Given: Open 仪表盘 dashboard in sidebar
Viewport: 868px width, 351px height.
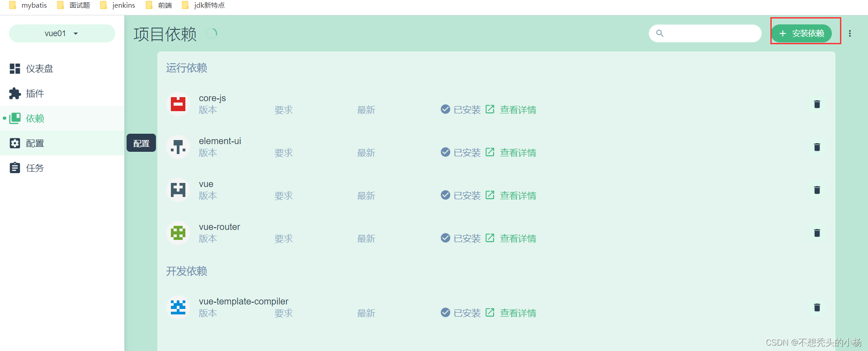Looking at the screenshot, I should [x=62, y=69].
